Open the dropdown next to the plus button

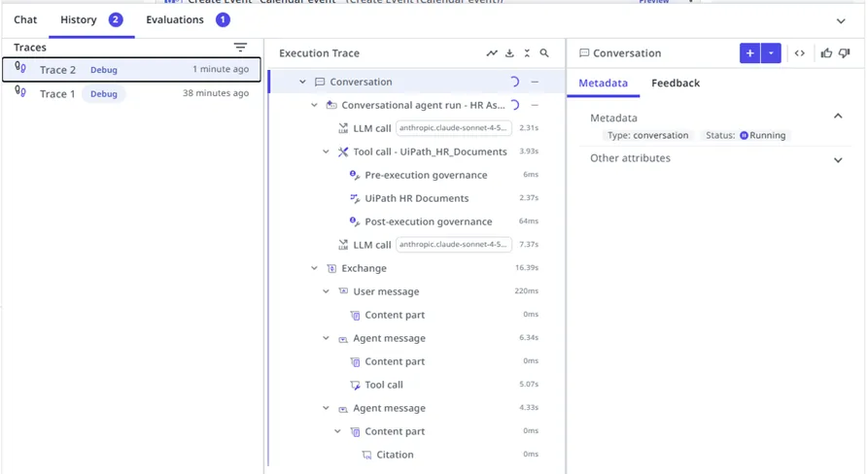coord(771,53)
